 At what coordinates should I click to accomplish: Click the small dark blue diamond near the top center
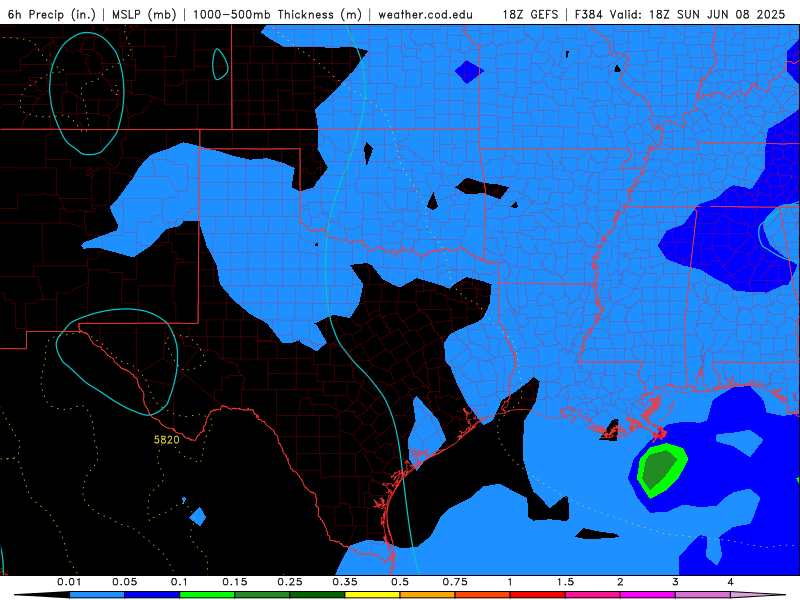coord(468,72)
